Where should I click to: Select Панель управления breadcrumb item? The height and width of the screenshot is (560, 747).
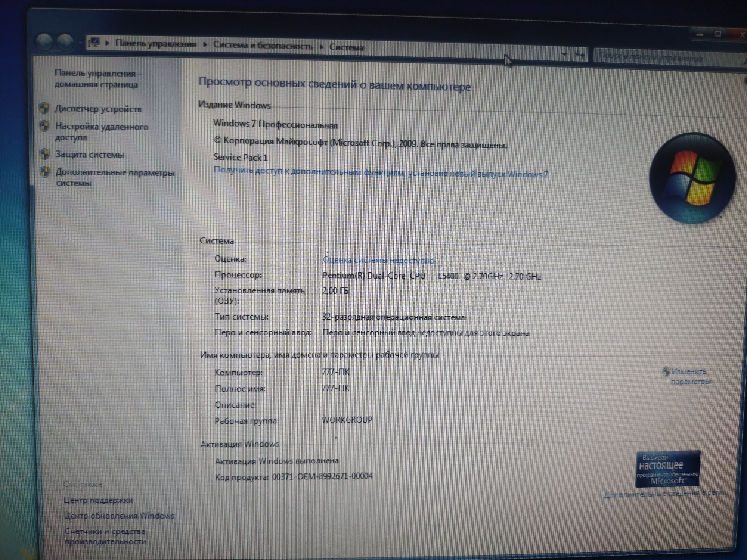click(155, 44)
